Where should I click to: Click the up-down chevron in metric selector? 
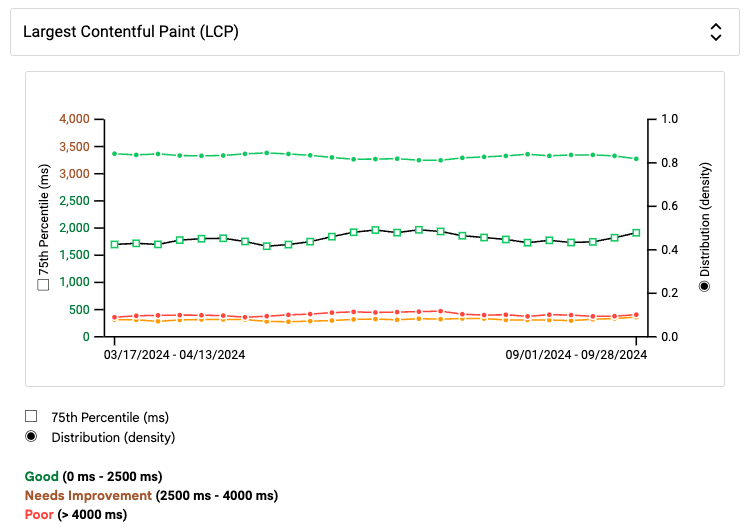[x=716, y=32]
